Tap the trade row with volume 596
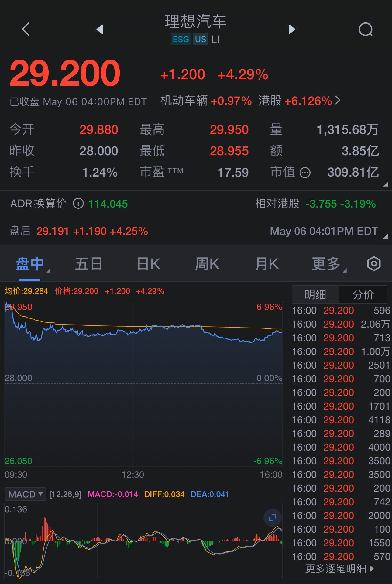Image resolution: width=392 pixels, height=584 pixels. (341, 311)
